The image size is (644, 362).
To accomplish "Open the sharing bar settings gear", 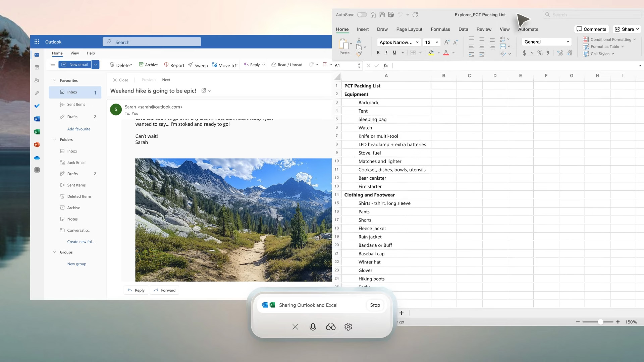I will click(x=348, y=327).
